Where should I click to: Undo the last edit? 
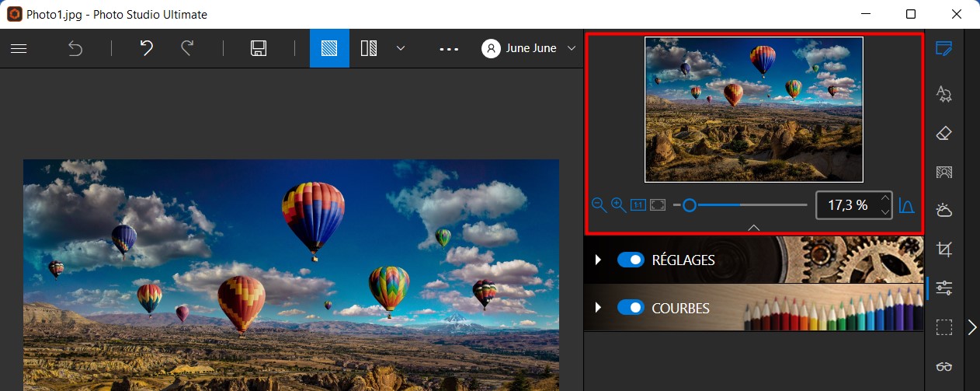(x=146, y=48)
